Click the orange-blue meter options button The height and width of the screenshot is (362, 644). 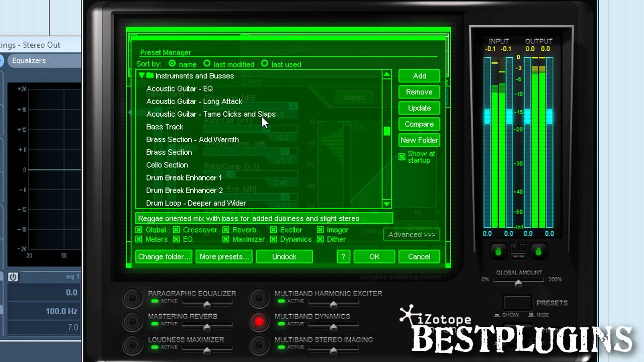(x=518, y=256)
